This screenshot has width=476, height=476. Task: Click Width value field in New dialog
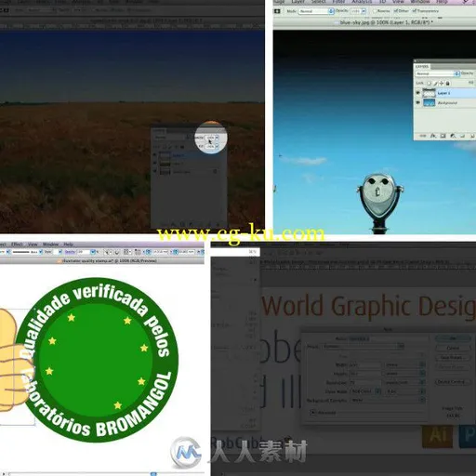(365, 364)
